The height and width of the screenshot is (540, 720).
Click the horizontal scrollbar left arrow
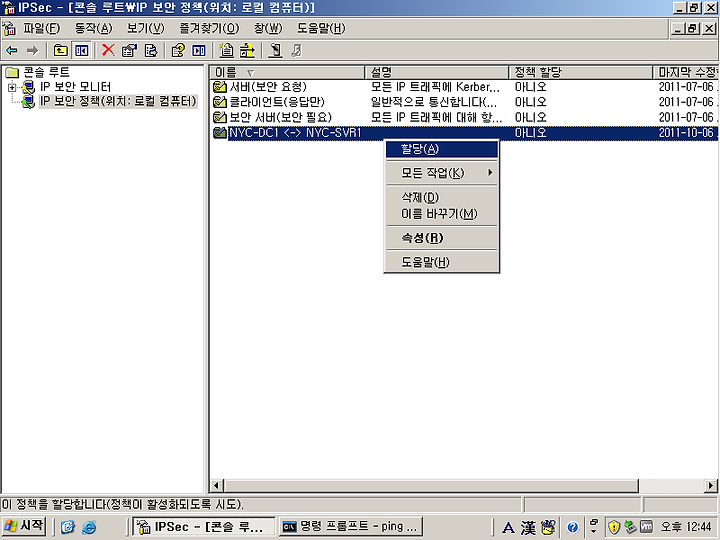click(218, 485)
